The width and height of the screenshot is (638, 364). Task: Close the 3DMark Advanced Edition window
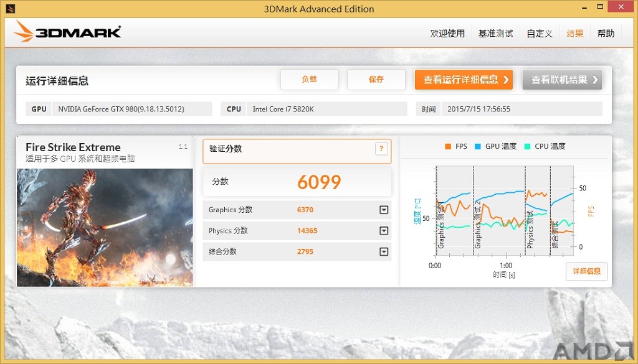click(x=621, y=7)
